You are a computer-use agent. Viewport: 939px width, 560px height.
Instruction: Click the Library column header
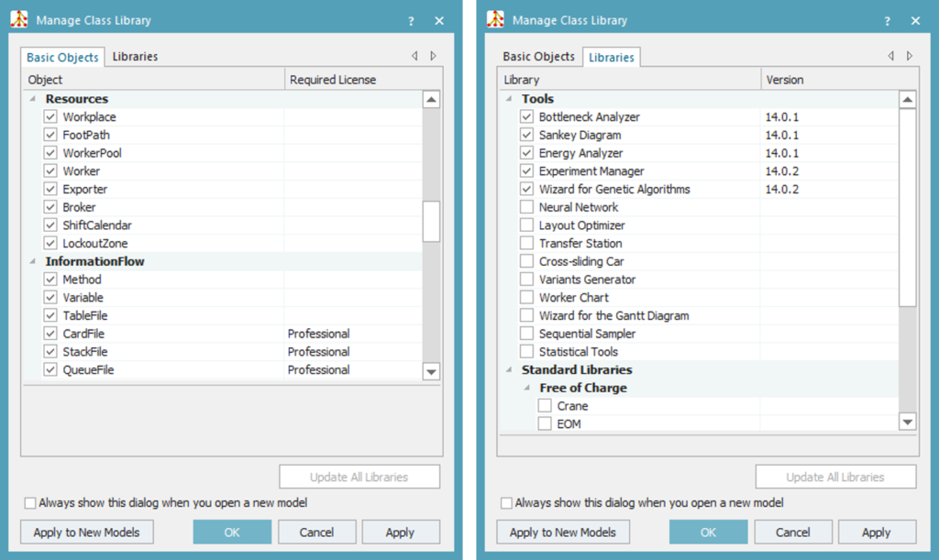click(629, 80)
